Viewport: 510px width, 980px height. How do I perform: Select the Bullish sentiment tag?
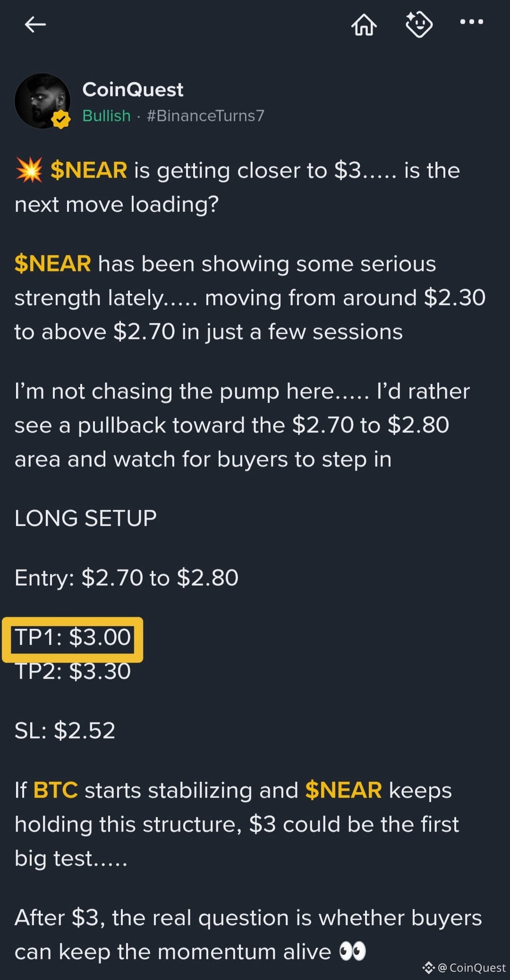[106, 116]
